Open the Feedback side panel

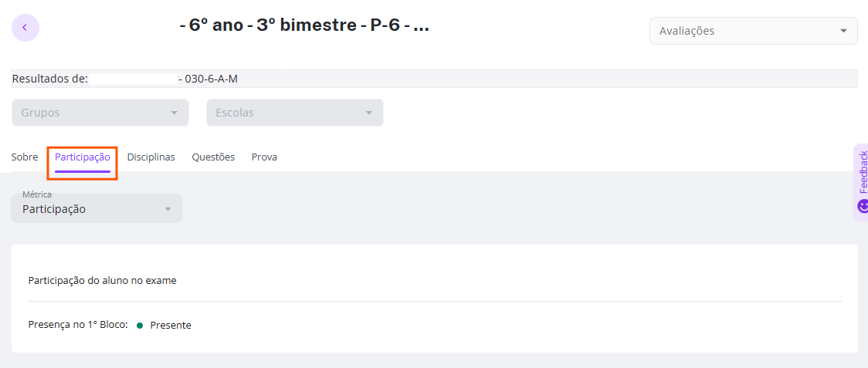861,183
